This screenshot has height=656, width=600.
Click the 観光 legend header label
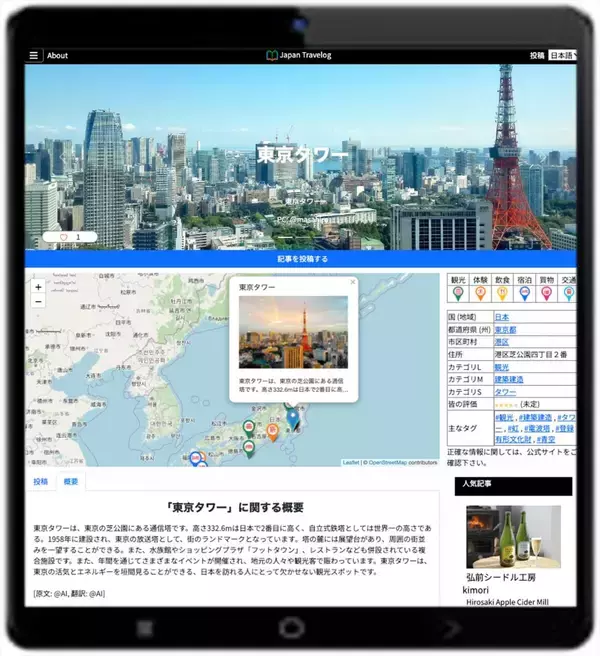[x=458, y=280]
